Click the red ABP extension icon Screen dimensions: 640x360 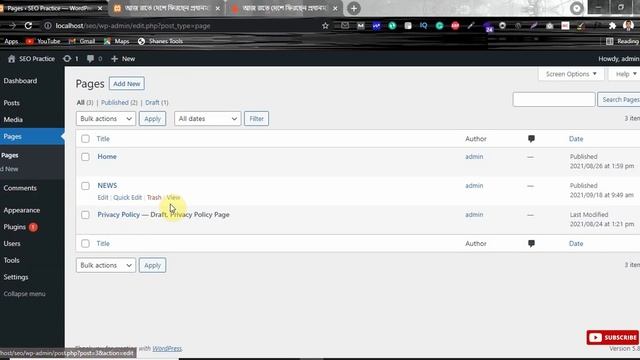[x=455, y=26]
